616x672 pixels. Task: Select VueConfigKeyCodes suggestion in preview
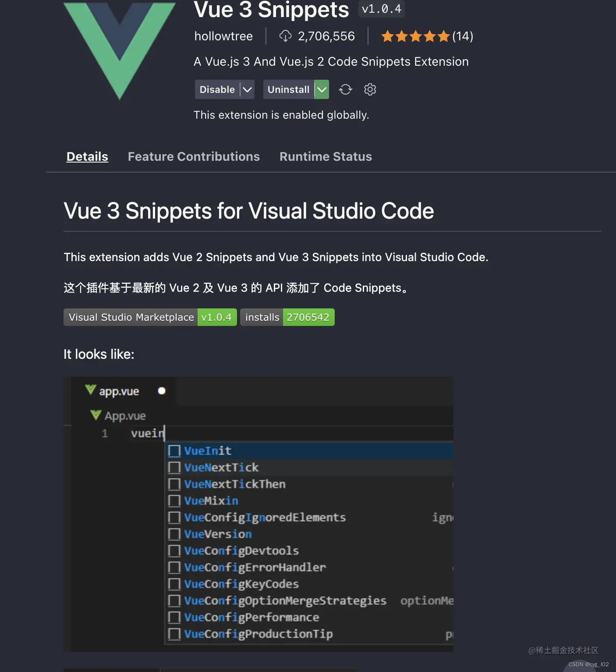[309, 584]
